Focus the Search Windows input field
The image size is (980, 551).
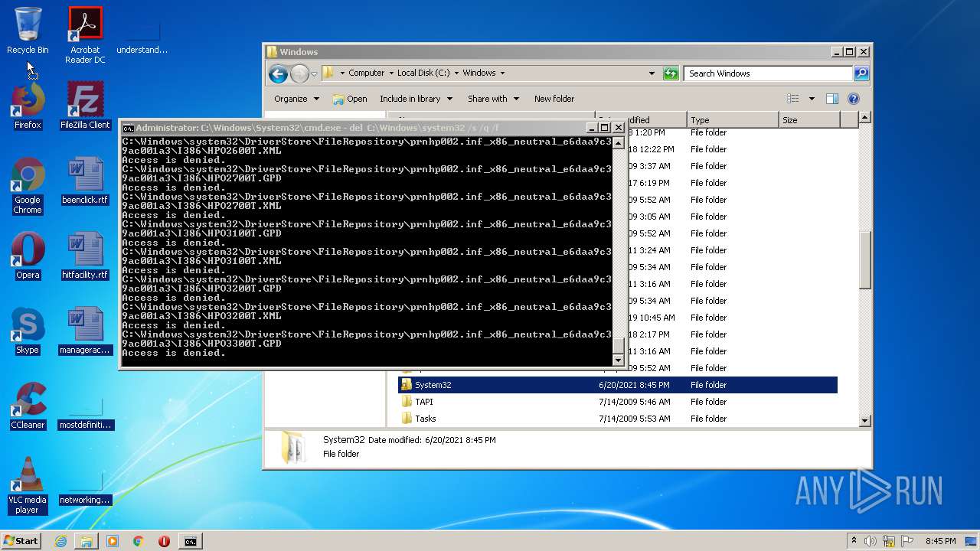(768, 73)
